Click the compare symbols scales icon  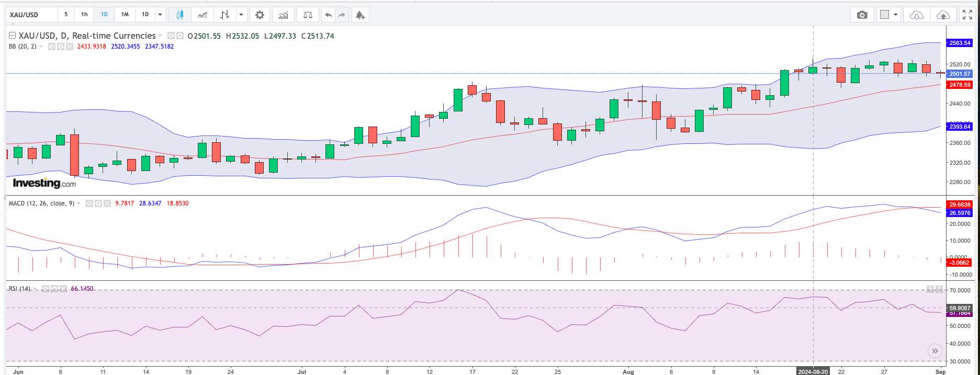click(308, 15)
